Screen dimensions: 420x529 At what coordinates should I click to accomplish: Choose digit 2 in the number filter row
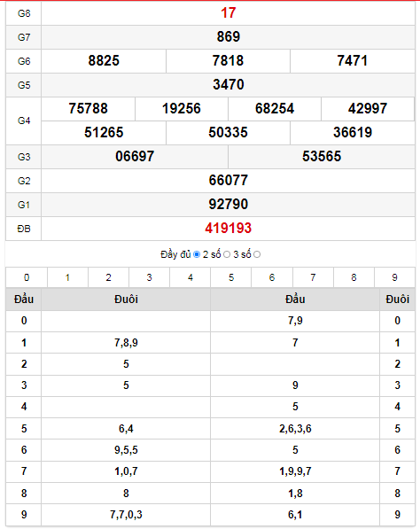click(x=109, y=277)
